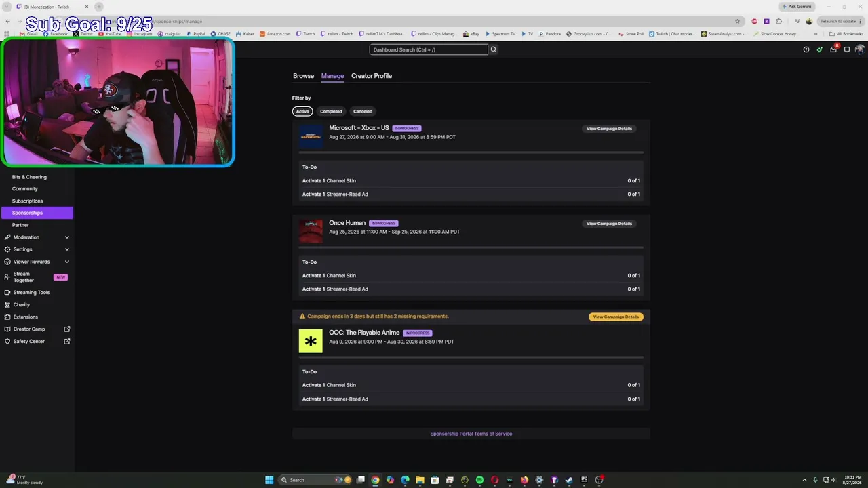Open the Microsoft - Xbox - US campaign title

[x=359, y=128]
